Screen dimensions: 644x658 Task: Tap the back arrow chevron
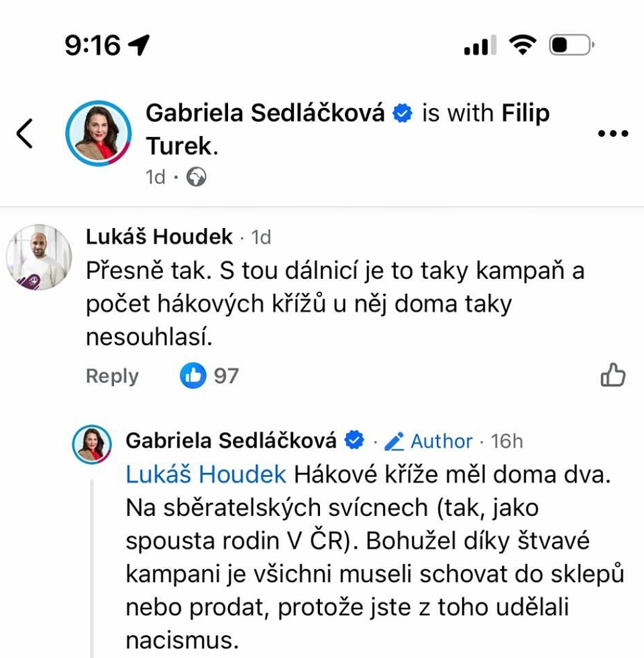click(25, 133)
